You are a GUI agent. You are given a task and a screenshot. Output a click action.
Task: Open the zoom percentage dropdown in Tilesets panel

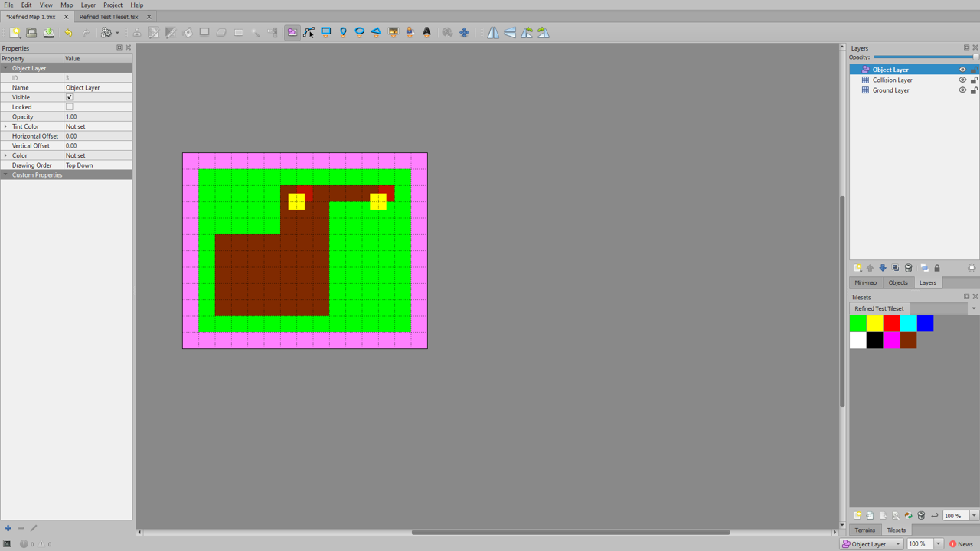pyautogui.click(x=972, y=515)
